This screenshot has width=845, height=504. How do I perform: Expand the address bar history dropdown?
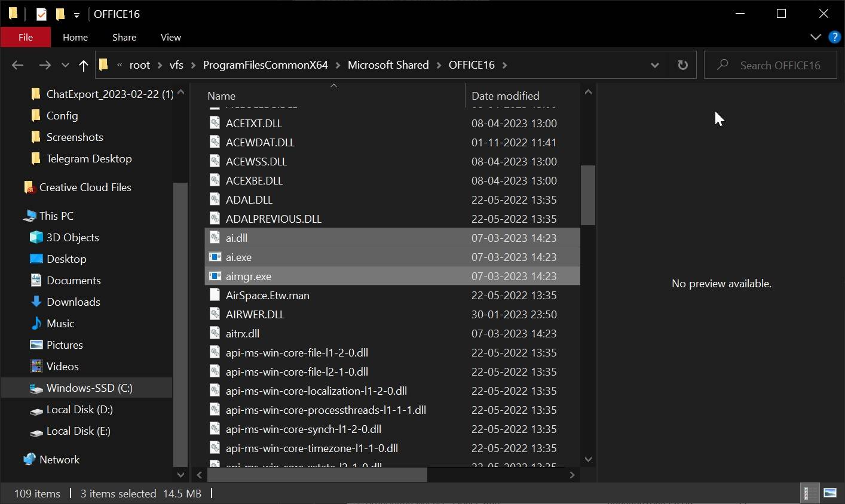tap(655, 65)
